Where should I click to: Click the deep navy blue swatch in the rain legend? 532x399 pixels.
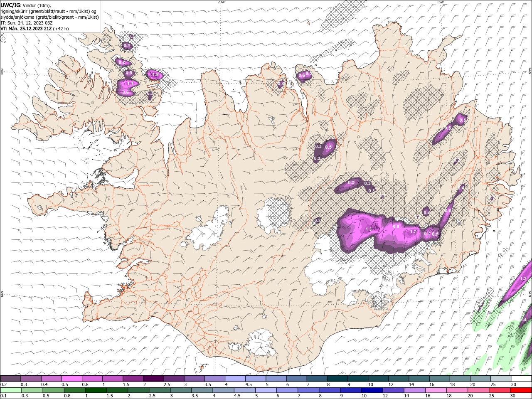[x=372, y=390]
